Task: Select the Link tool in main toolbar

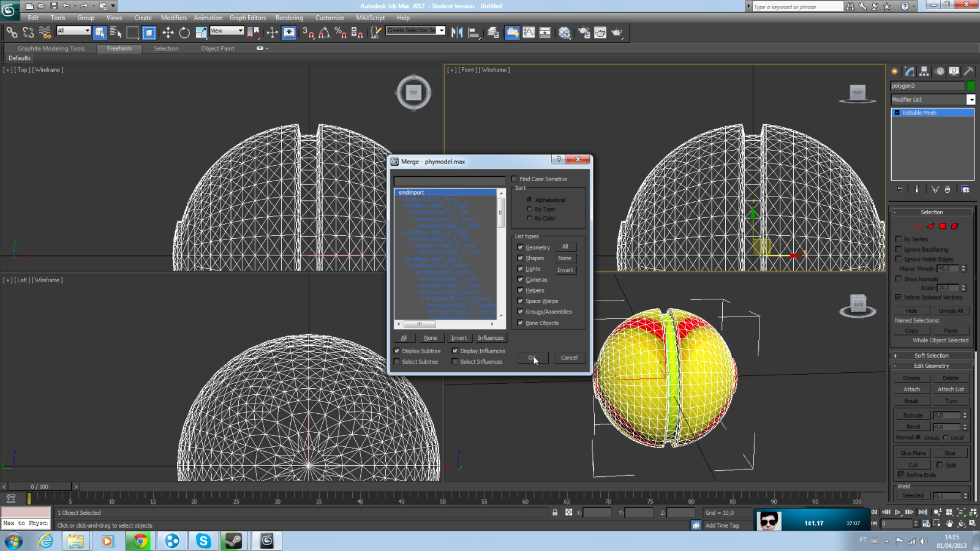Action: pos(12,32)
